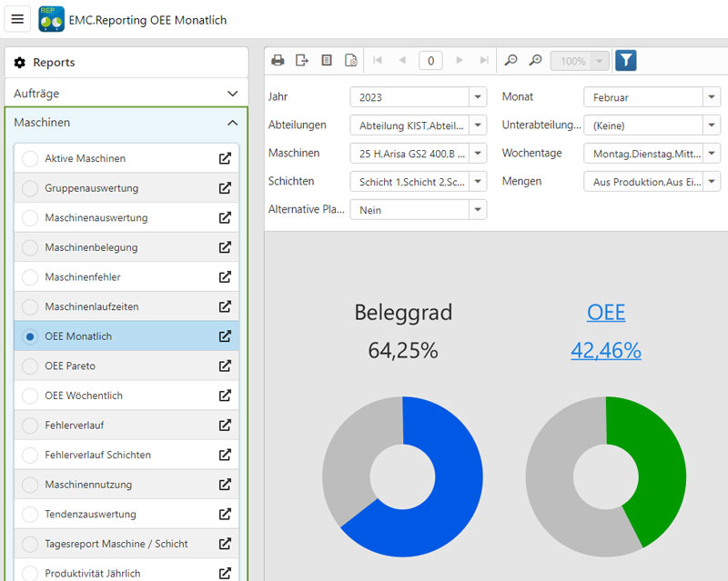Click the OEE 42,46% link above the green chart
Image resolution: width=728 pixels, height=581 pixels.
click(606, 351)
